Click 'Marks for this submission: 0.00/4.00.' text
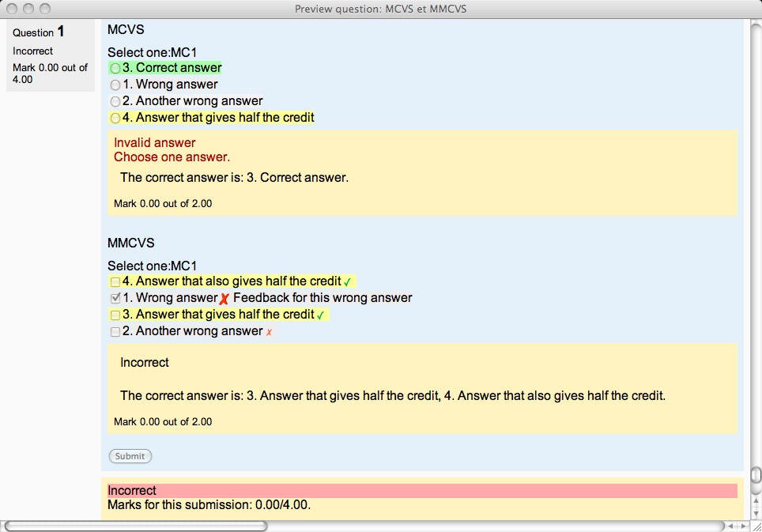 coord(209,505)
